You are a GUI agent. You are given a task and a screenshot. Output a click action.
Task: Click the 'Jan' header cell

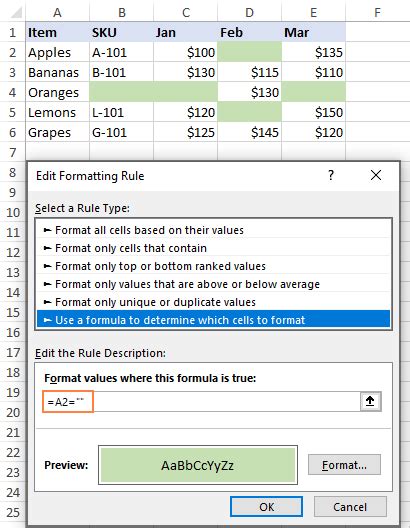(x=185, y=32)
